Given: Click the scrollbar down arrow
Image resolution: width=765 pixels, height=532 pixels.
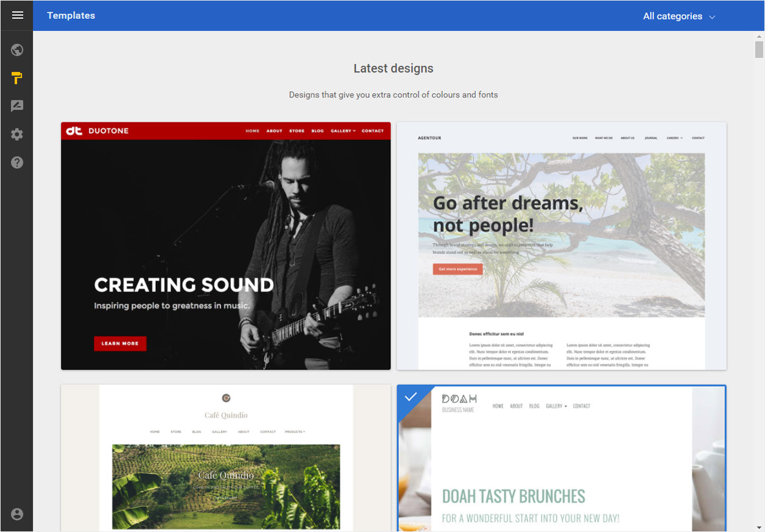Looking at the screenshot, I should (x=759, y=527).
